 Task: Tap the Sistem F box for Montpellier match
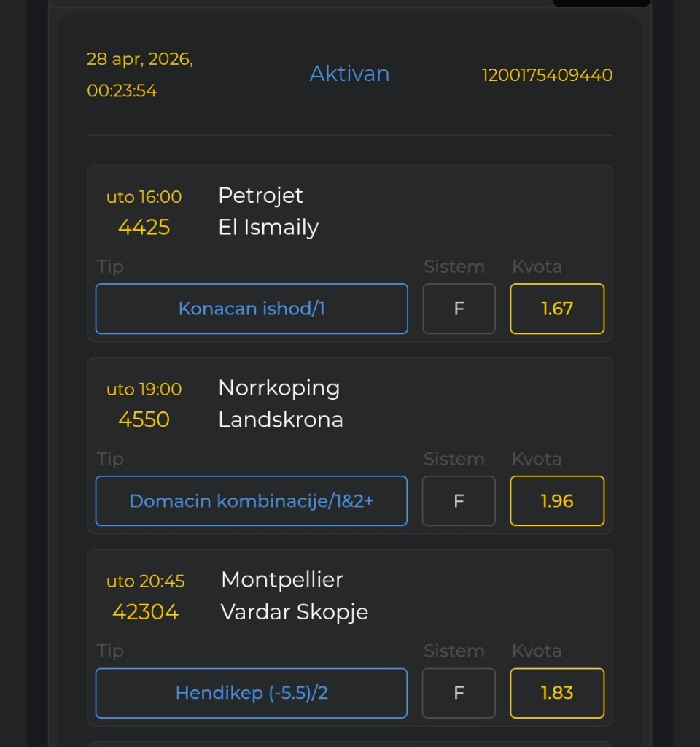tap(459, 693)
